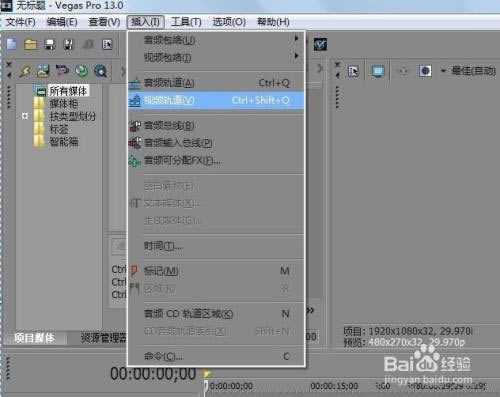
Task: Select 媒体柜 folder in tree
Action: click(64, 104)
